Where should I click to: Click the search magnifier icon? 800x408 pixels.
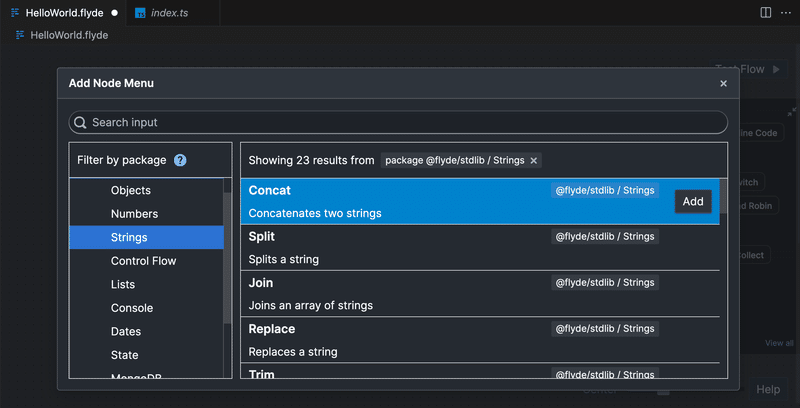point(80,122)
